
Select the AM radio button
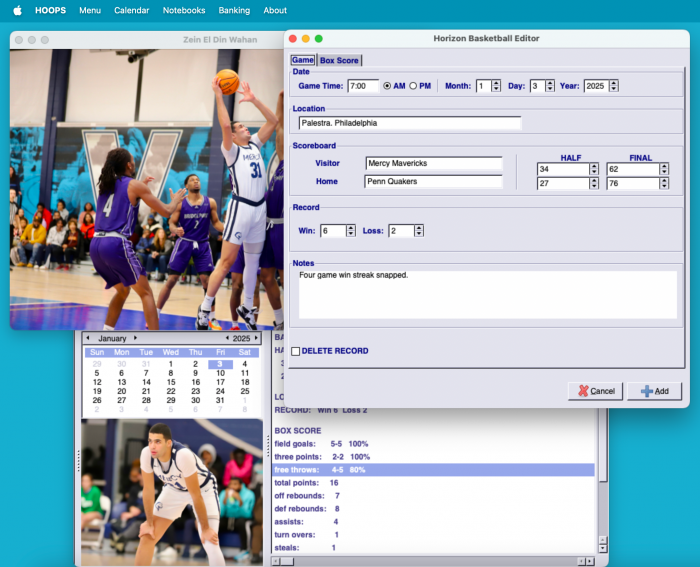pyautogui.click(x=388, y=86)
